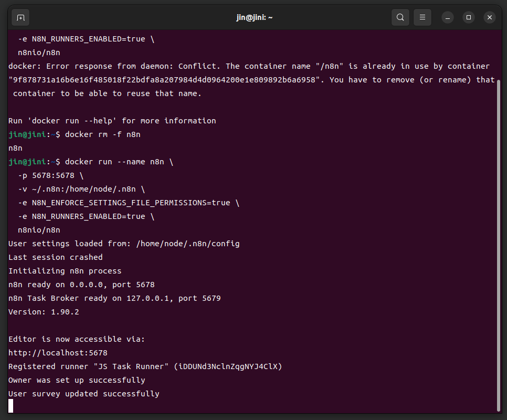Click the 'docker rm -f n8n' command

click(x=102, y=134)
